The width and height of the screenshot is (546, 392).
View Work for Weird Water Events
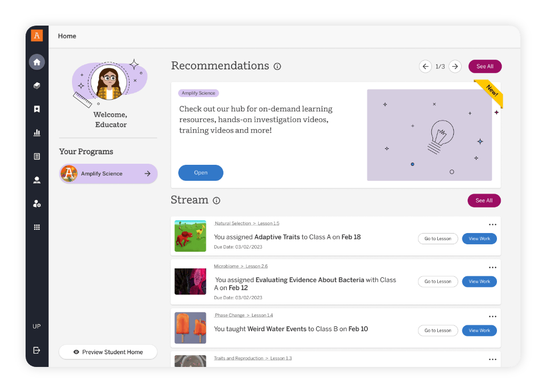coord(479,331)
